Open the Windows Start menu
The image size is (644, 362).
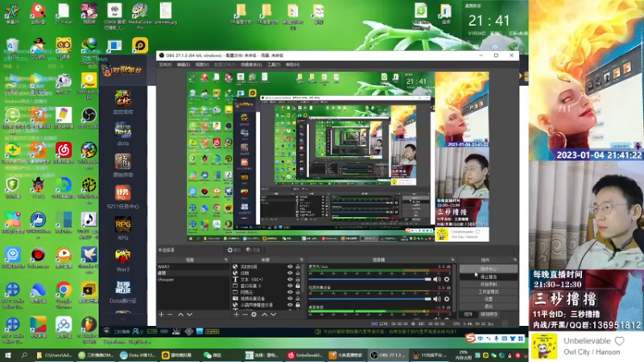click(8, 356)
